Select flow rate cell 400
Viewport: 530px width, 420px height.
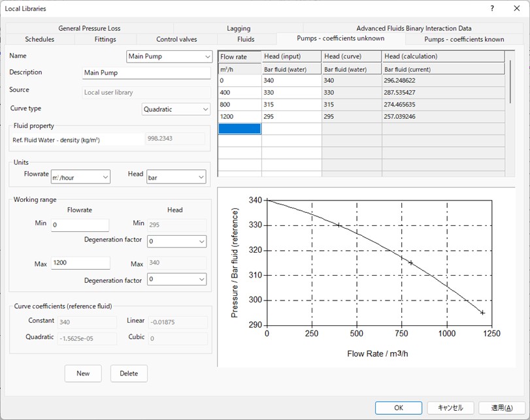click(240, 93)
